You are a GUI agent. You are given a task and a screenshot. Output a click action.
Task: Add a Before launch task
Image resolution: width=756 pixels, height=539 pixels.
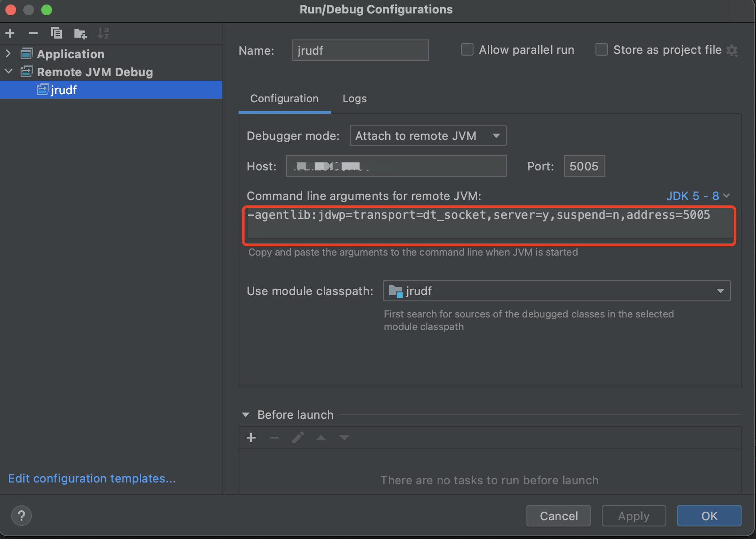pyautogui.click(x=251, y=438)
